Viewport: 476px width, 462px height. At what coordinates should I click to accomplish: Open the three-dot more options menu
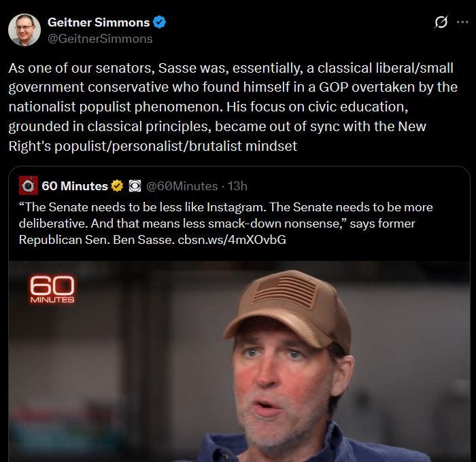pyautogui.click(x=462, y=22)
